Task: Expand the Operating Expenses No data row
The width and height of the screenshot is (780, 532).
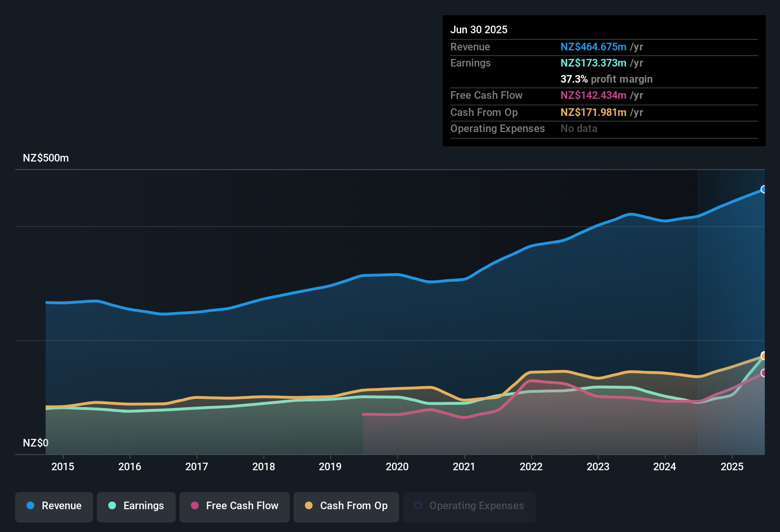Action: [x=523, y=128]
